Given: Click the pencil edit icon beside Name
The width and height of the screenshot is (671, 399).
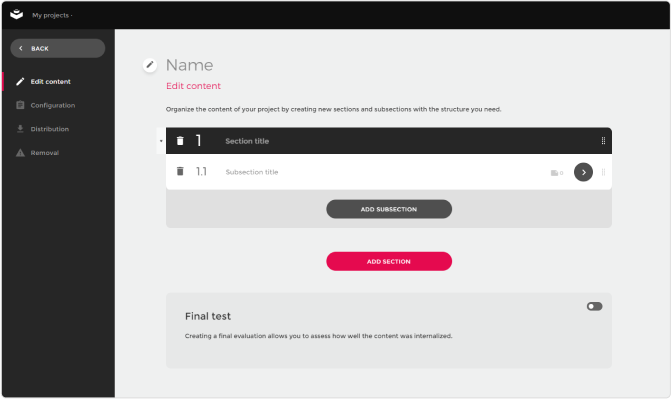Looking at the screenshot, I should tap(150, 65).
